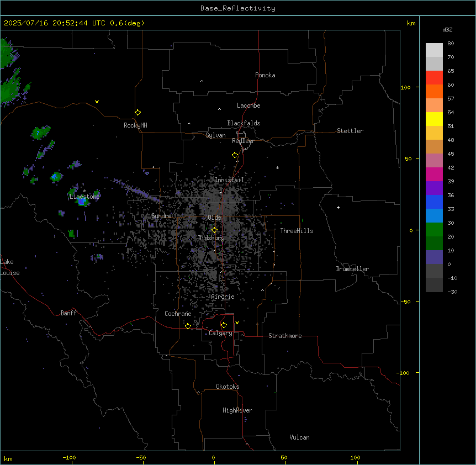The width and height of the screenshot is (476, 465).
Task: Select the orange swatch between 60 and 57 dBZ
Action: 434,91
